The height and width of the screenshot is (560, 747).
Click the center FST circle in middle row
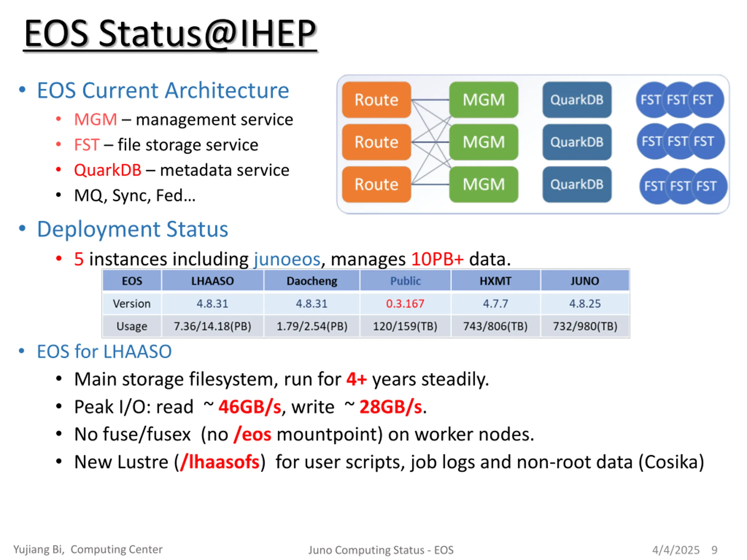679,141
